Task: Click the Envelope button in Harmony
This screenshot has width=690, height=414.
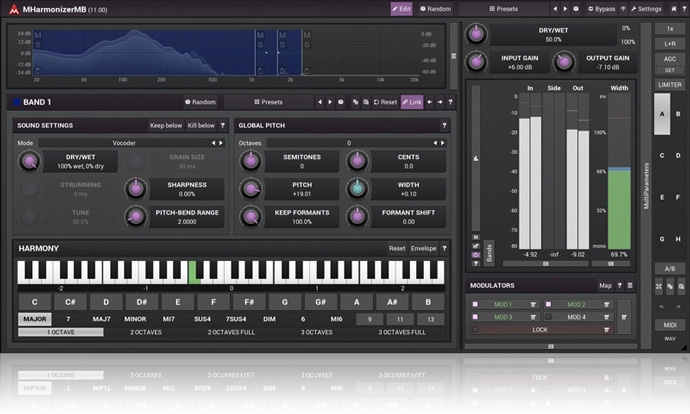Action: click(x=424, y=248)
